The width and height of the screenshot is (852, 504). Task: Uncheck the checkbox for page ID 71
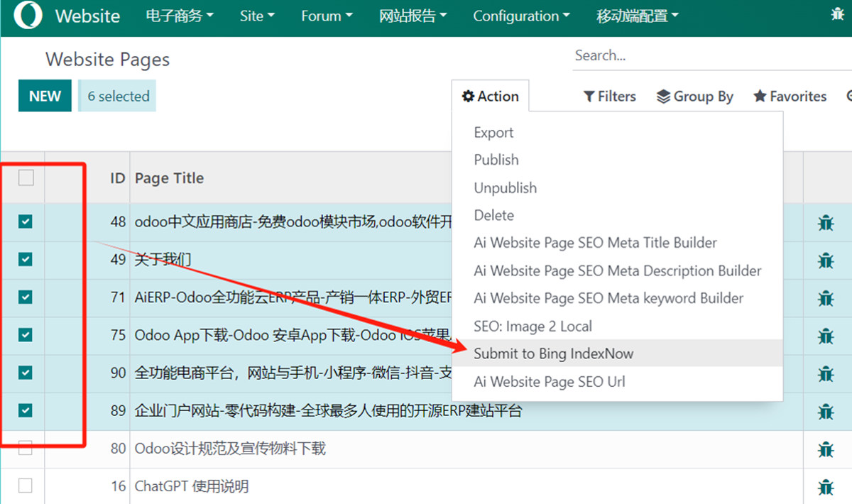26,297
